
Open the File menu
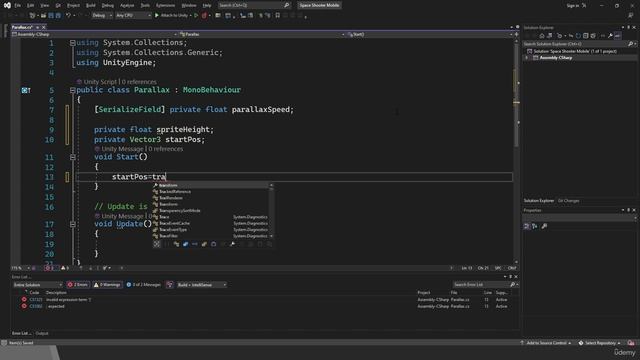[18, 5]
